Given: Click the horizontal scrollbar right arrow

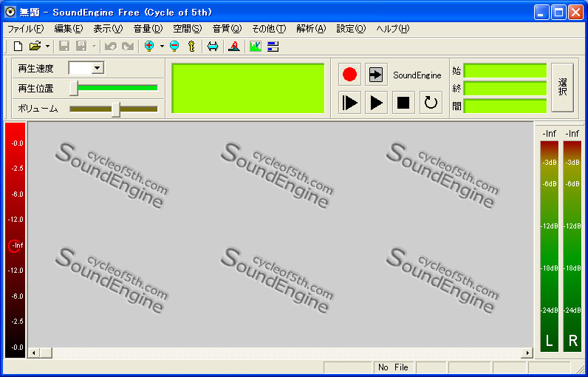Looking at the screenshot, I should (x=527, y=353).
